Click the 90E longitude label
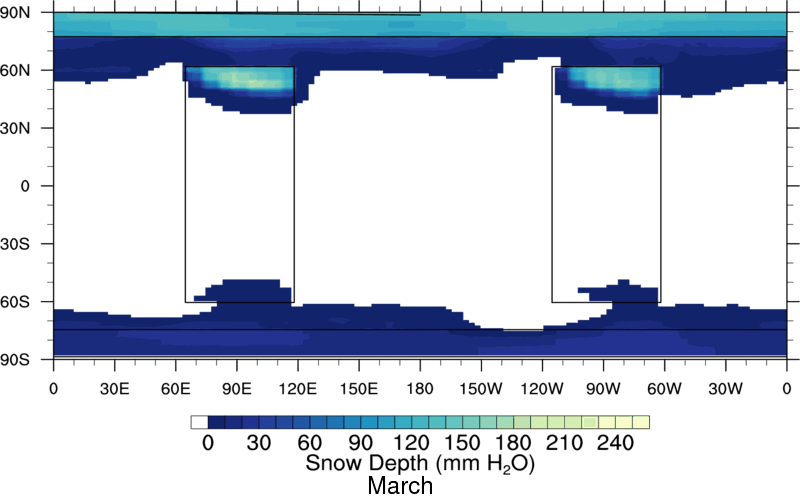The height and width of the screenshot is (500, 800). coord(237,389)
